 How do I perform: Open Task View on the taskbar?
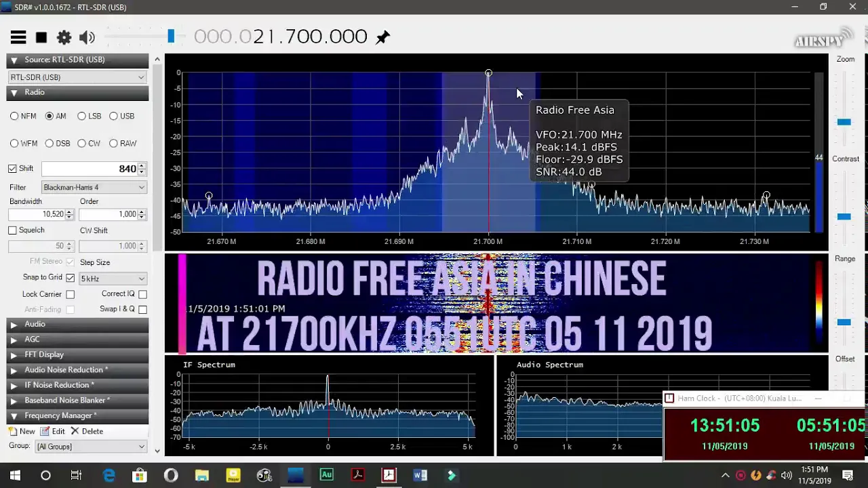click(x=76, y=476)
